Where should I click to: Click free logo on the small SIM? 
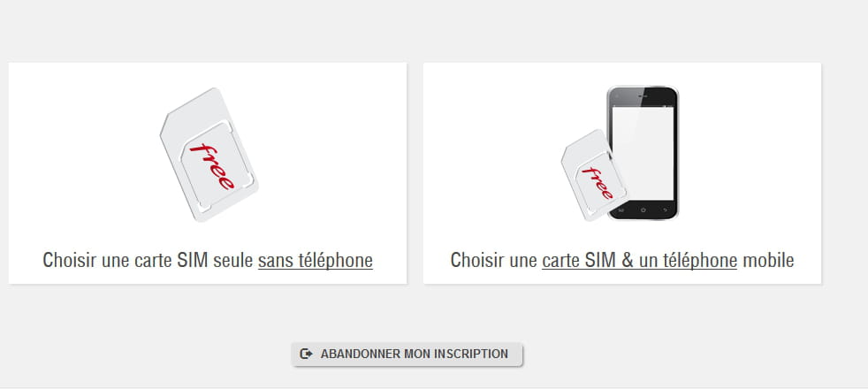(x=598, y=183)
